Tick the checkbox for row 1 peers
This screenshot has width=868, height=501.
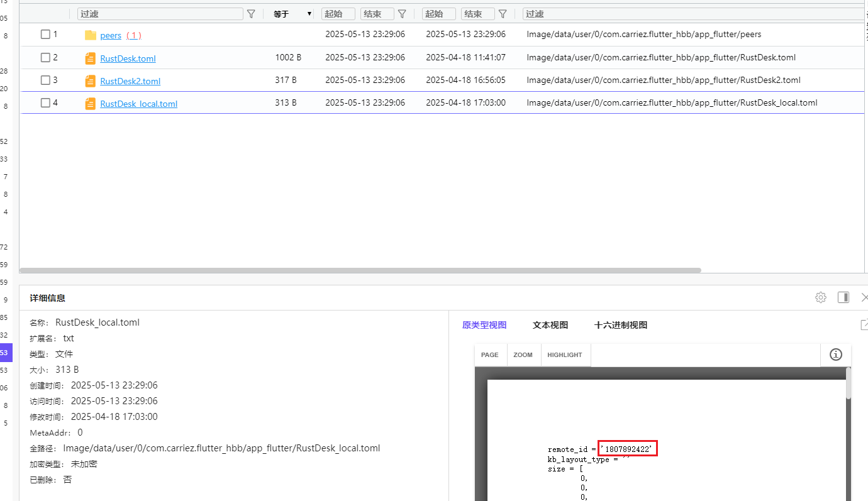(x=45, y=34)
